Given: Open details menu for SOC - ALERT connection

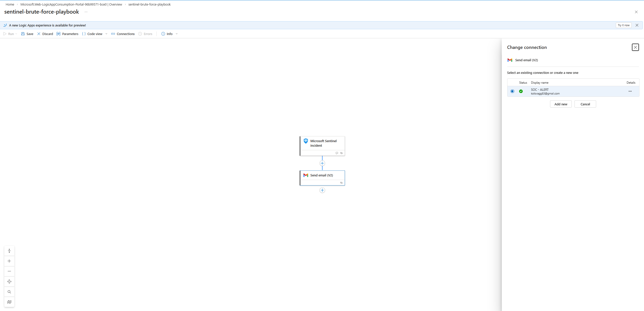Looking at the screenshot, I should click(630, 91).
